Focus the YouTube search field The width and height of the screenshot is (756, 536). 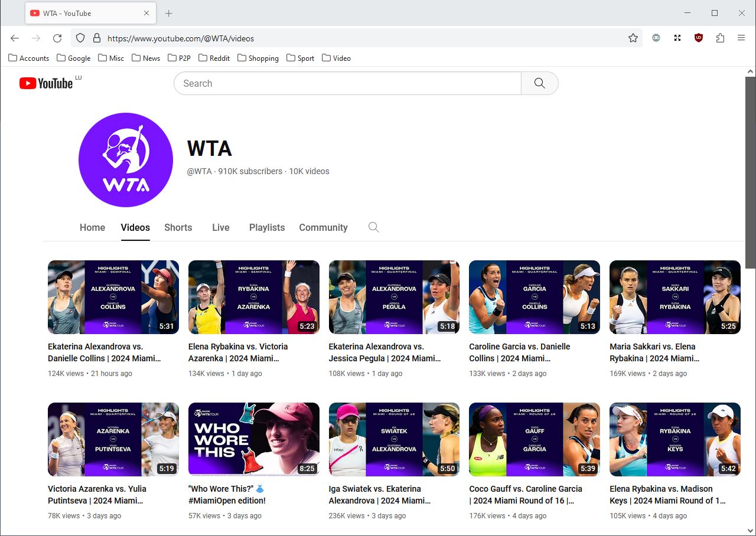[347, 83]
